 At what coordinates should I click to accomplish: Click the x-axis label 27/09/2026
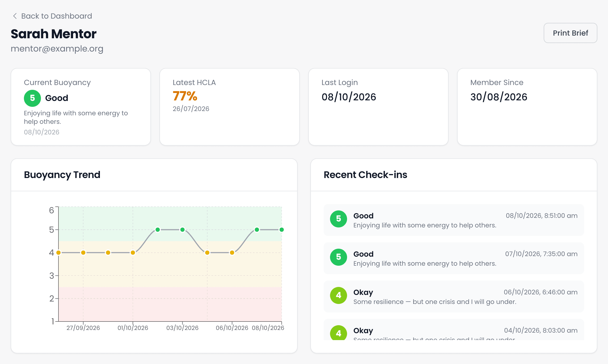pos(83,328)
